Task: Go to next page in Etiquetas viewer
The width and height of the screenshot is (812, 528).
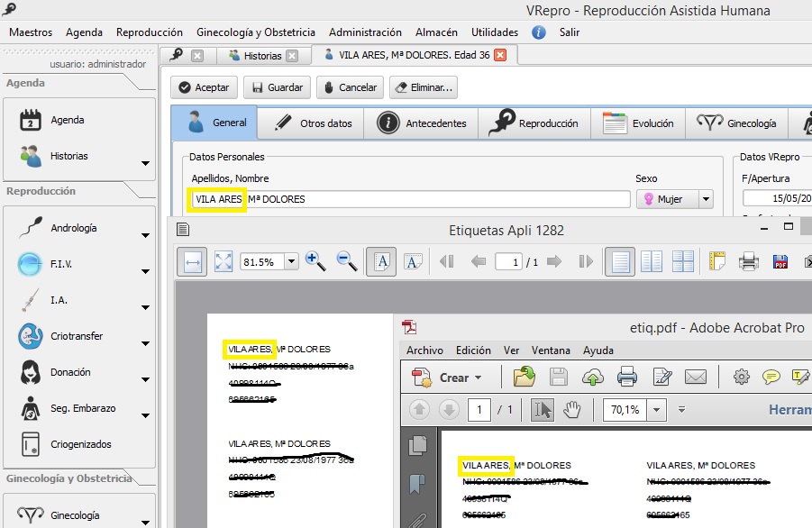Action: pos(554,261)
